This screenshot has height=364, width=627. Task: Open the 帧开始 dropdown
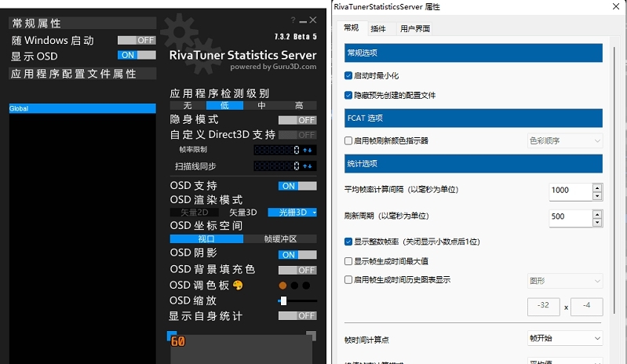click(565, 338)
